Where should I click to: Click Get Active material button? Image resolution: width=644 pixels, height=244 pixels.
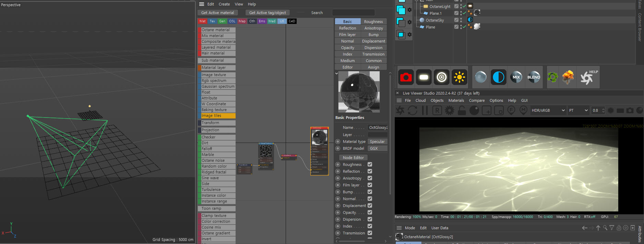(x=217, y=13)
